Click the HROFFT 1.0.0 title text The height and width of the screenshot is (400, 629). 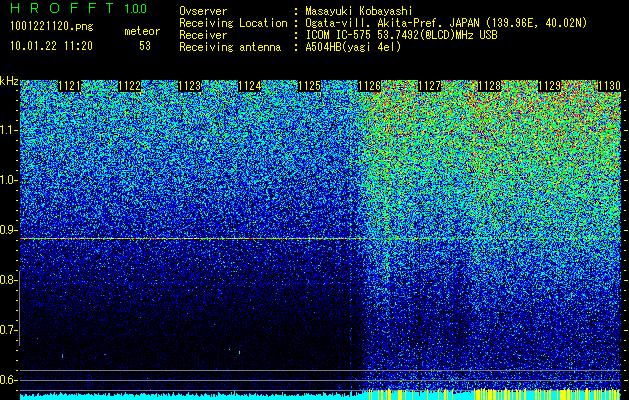point(78,8)
